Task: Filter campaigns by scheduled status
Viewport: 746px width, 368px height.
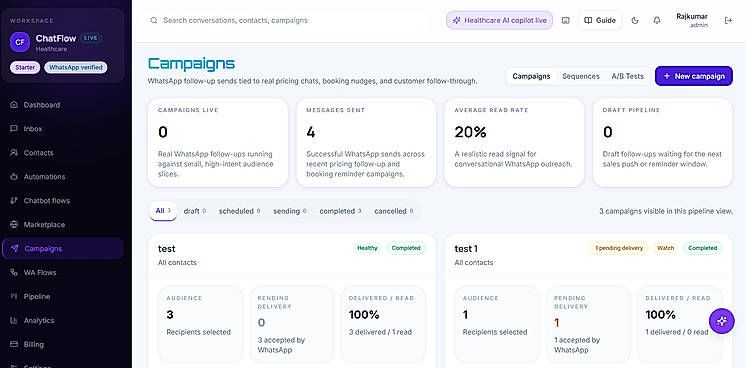Action: (239, 211)
